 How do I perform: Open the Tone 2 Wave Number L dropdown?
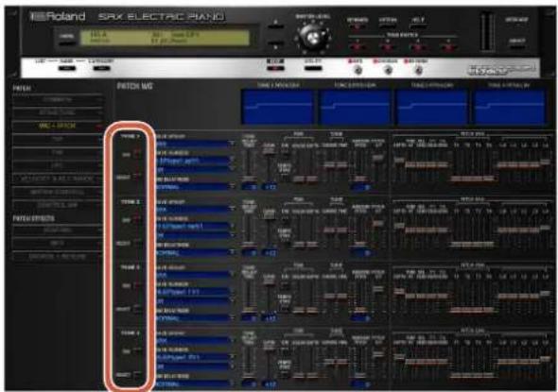point(196,226)
